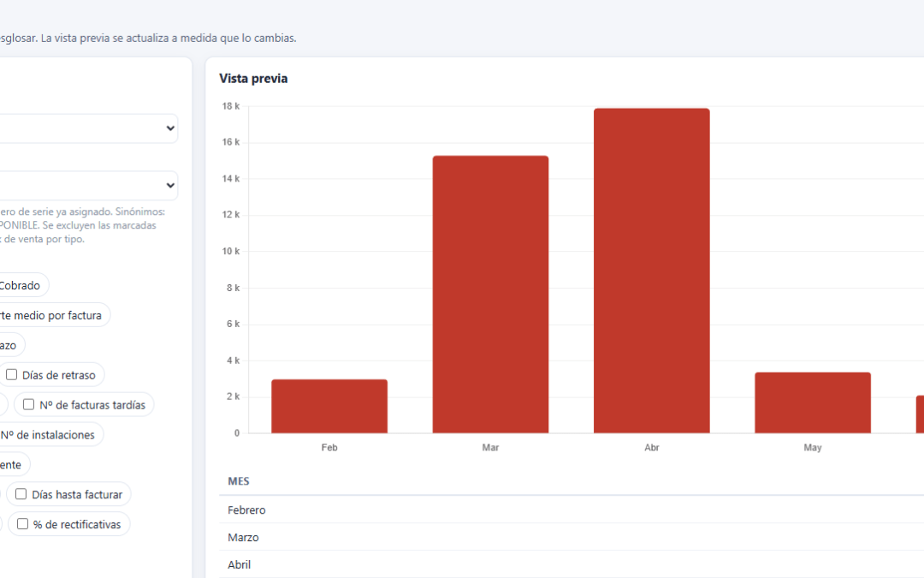This screenshot has width=924, height=578.
Task: Click the red Feb bar
Action: coord(329,407)
